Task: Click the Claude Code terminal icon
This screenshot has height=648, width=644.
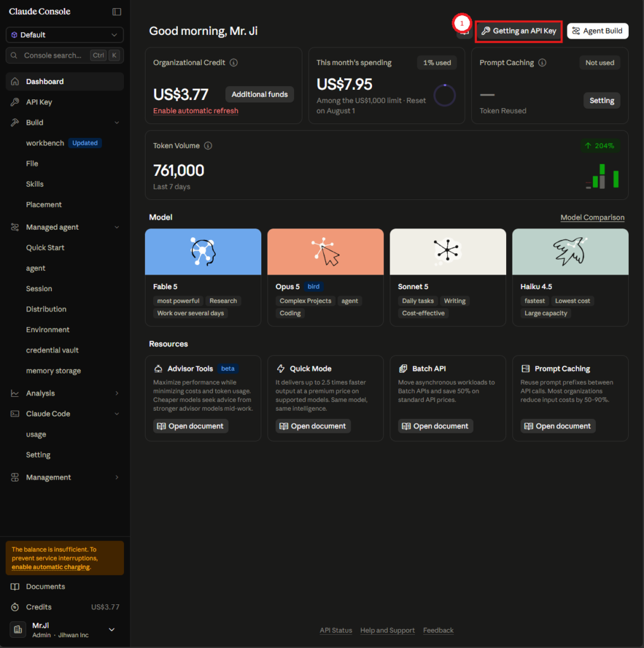Action: pyautogui.click(x=15, y=414)
